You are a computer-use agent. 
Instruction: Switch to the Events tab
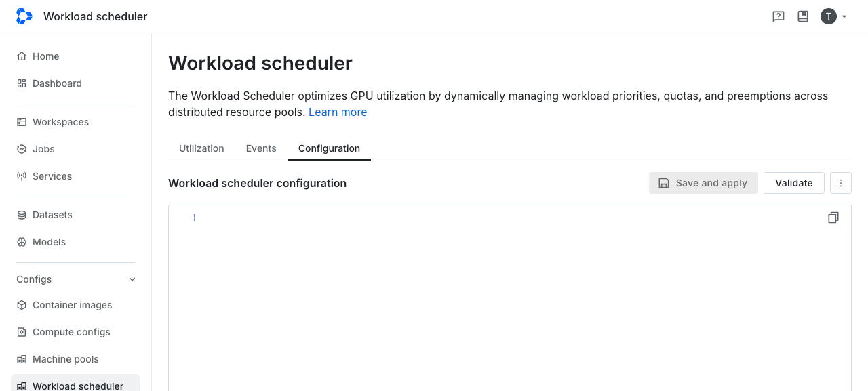(261, 148)
